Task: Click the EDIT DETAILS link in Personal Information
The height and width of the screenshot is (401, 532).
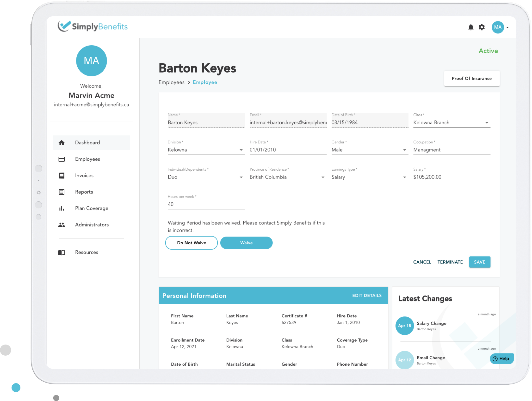Action: (x=367, y=295)
